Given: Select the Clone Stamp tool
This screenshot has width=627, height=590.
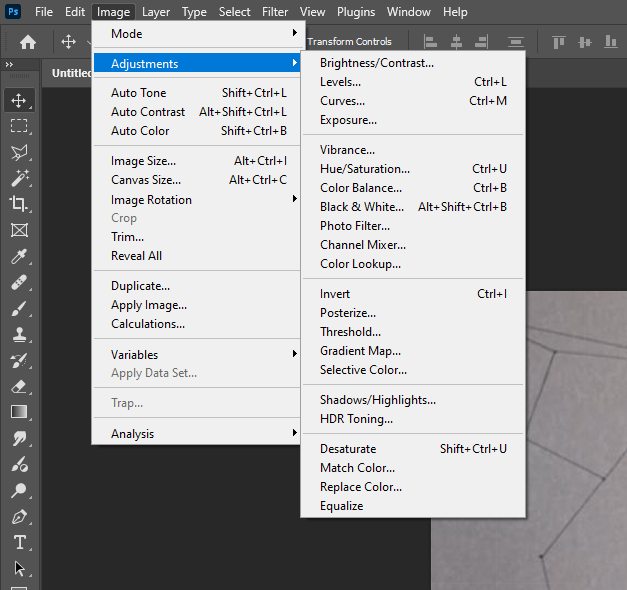Looking at the screenshot, I should [x=19, y=334].
